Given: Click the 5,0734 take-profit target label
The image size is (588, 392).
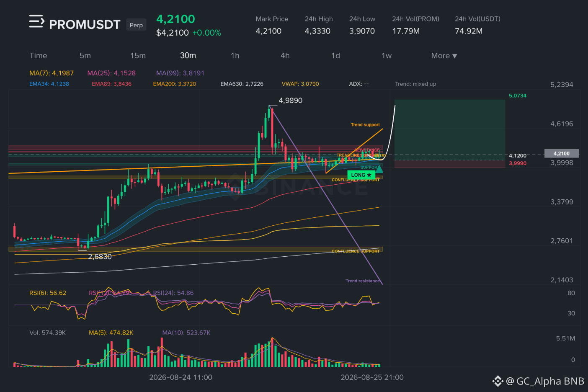Looking at the screenshot, I should click(x=518, y=95).
